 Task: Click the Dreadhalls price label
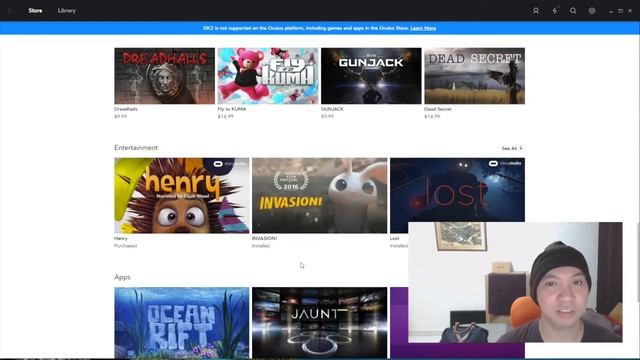click(120, 116)
